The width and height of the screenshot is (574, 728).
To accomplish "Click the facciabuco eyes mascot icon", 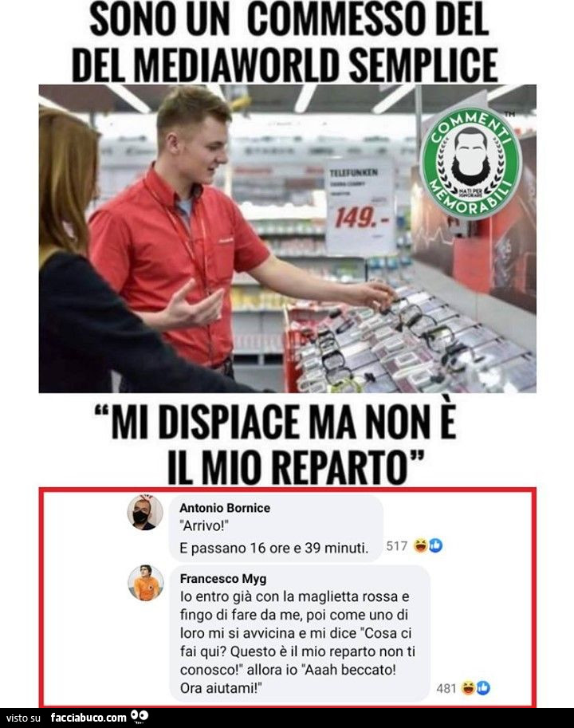I will (x=140, y=717).
